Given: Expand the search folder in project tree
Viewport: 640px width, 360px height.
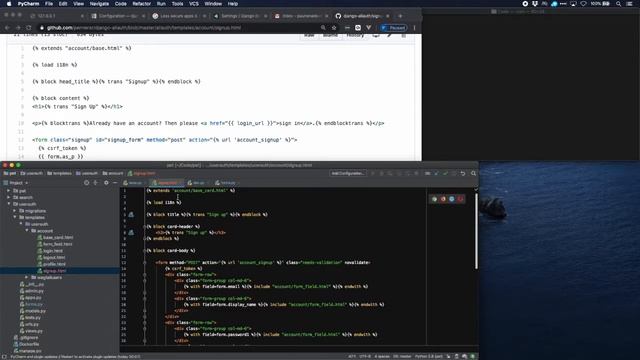Looking at the screenshot, I should [x=9, y=197].
